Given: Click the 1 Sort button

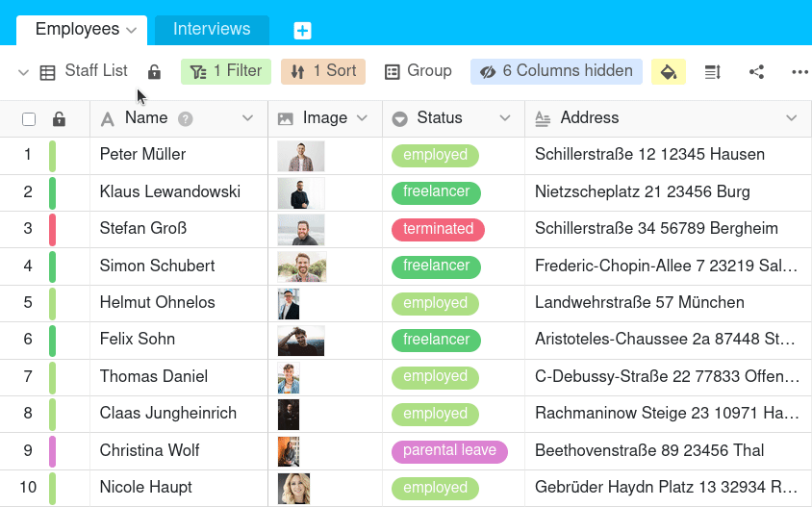Looking at the screenshot, I should pos(323,71).
